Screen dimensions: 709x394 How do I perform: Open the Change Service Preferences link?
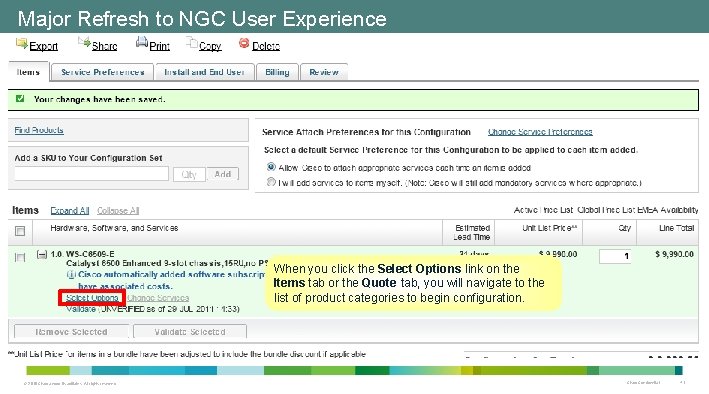540,132
